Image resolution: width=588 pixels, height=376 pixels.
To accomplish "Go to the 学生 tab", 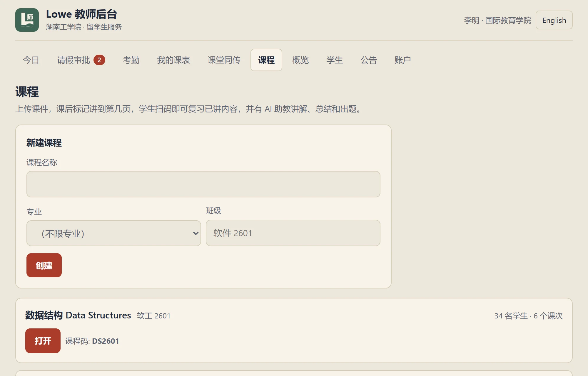I will click(335, 60).
